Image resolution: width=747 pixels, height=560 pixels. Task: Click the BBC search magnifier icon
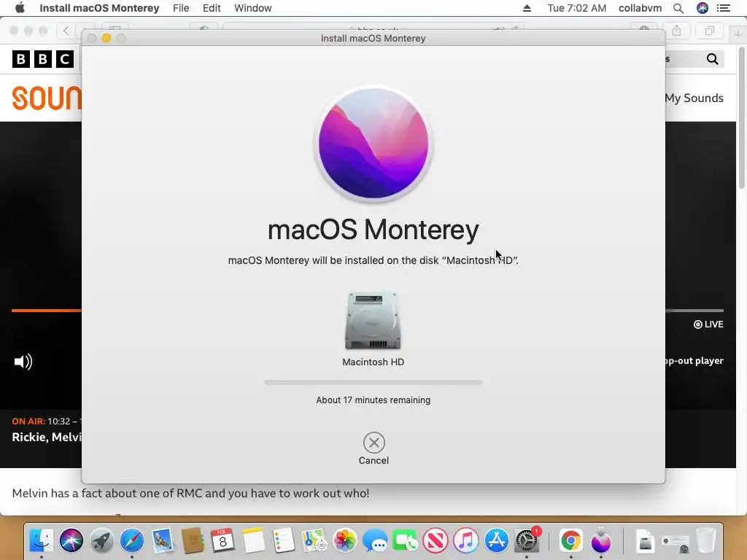point(712,58)
